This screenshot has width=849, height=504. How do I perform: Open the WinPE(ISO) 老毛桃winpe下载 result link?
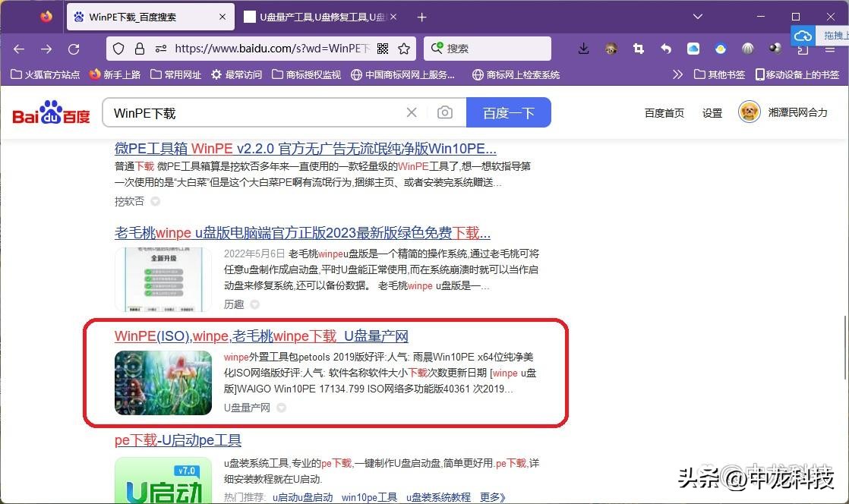260,335
